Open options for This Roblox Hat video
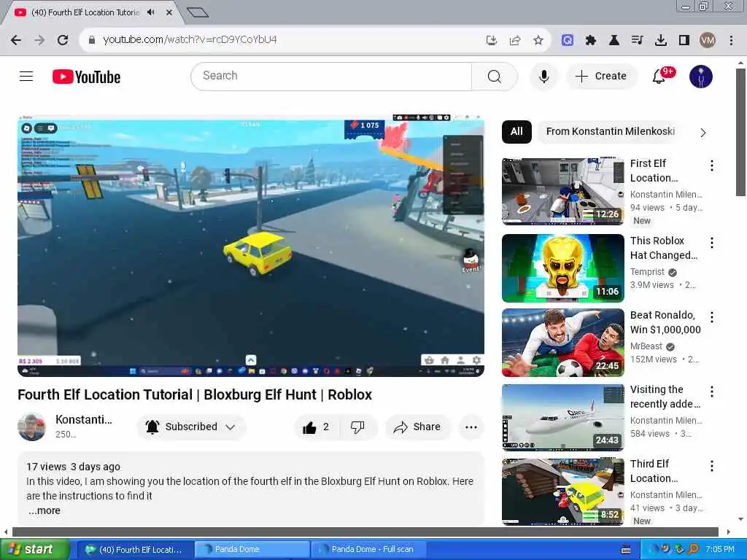Screen dimensions: 747x560 coord(712,243)
